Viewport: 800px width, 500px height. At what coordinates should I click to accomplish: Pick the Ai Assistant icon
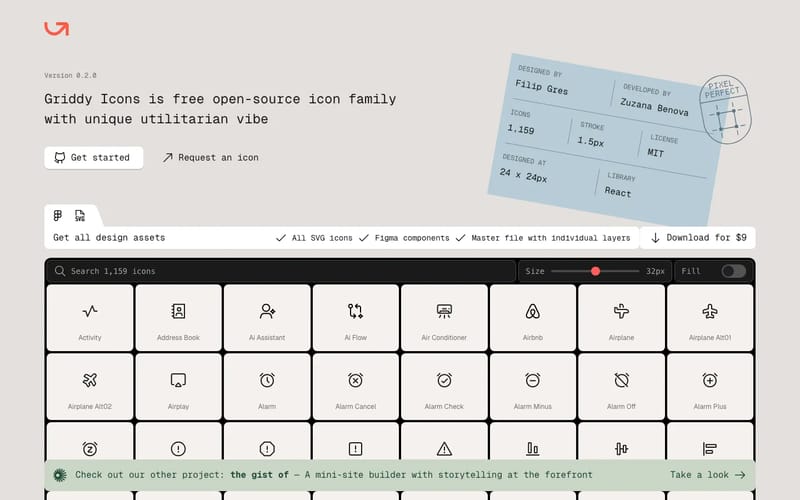(267, 318)
